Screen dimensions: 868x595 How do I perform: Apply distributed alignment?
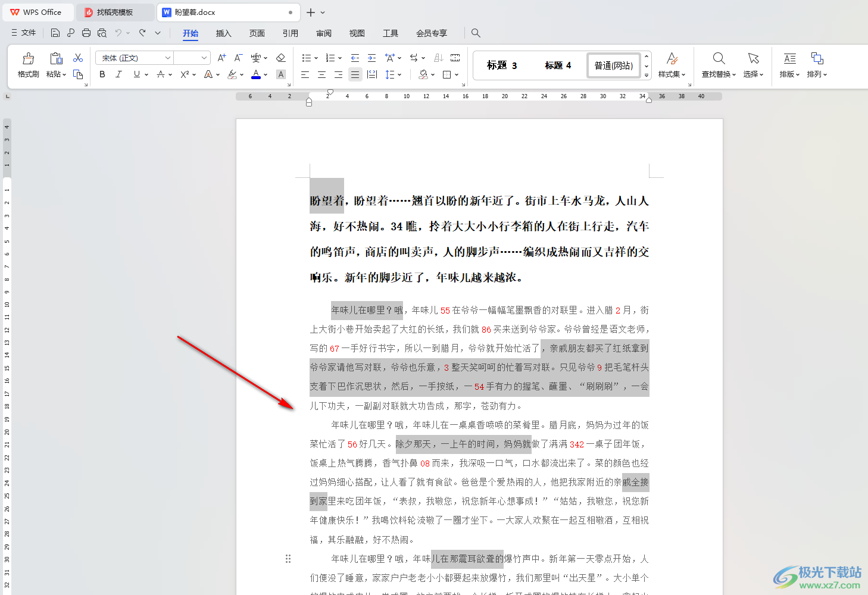pos(371,74)
